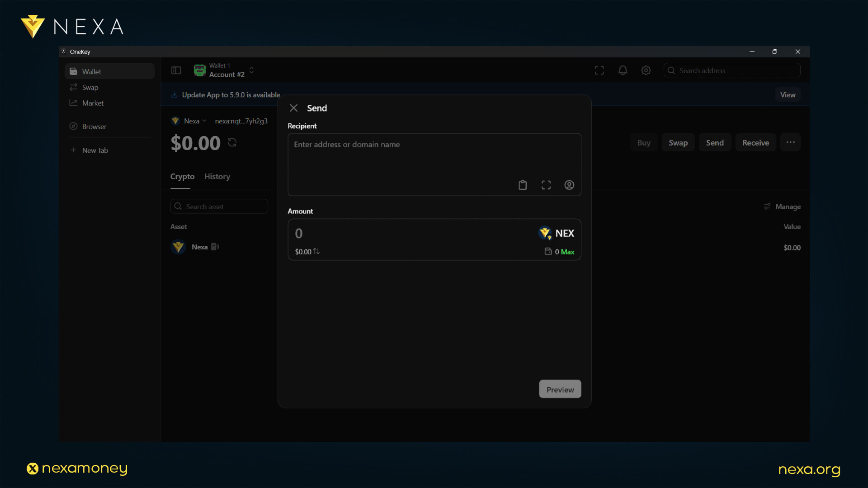This screenshot has height=488, width=868.
Task: Click the Search address field
Action: coord(732,70)
